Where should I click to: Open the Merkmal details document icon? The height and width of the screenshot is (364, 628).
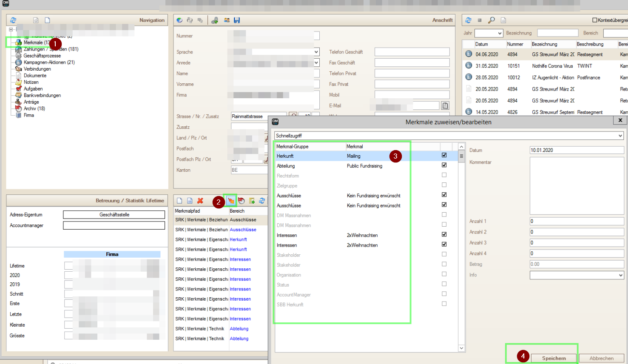click(190, 201)
